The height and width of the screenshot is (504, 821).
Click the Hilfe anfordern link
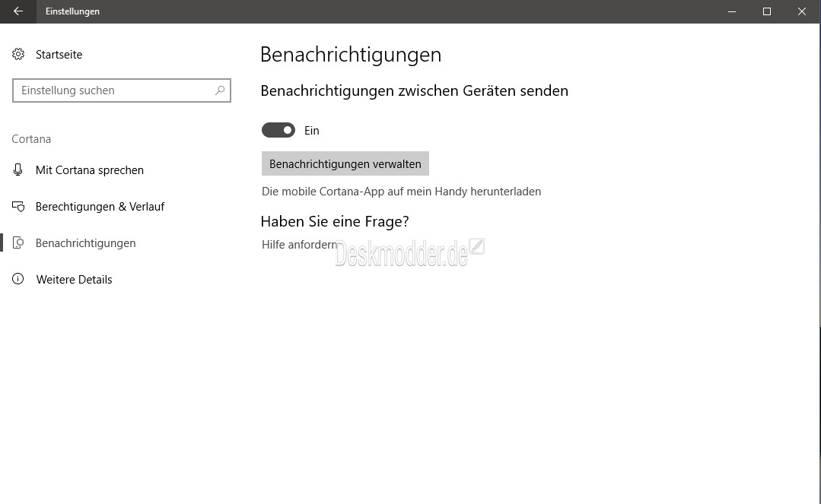point(299,245)
